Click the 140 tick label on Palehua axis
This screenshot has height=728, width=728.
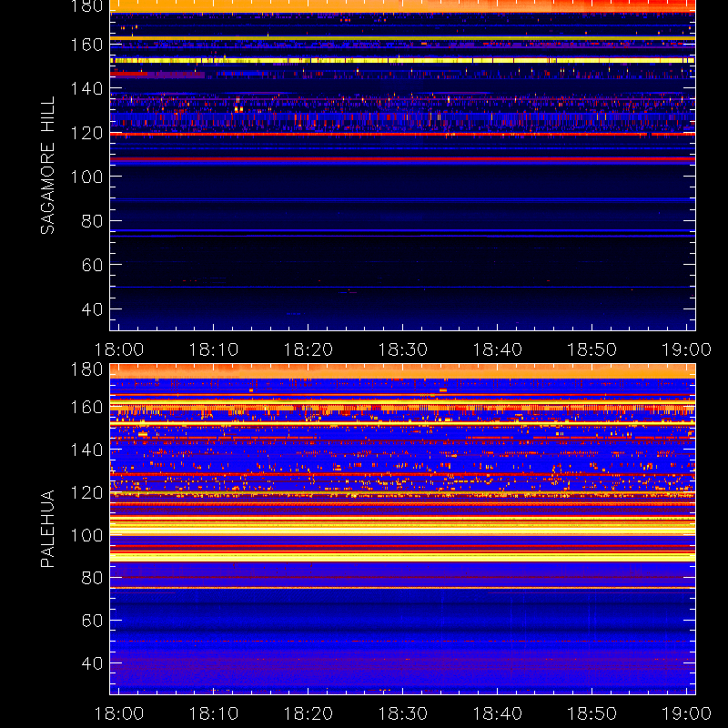click(x=86, y=450)
